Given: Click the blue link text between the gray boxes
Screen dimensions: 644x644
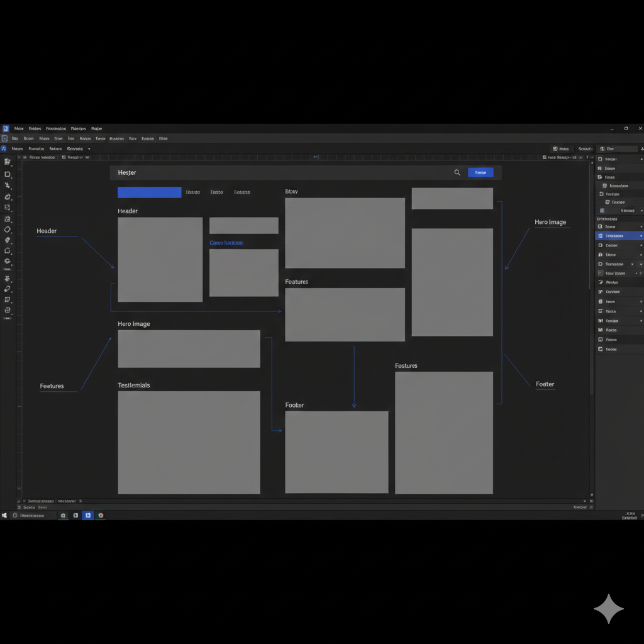Looking at the screenshot, I should [226, 243].
